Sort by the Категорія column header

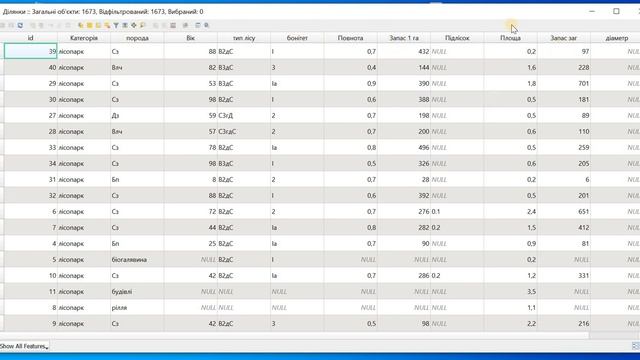click(84, 38)
